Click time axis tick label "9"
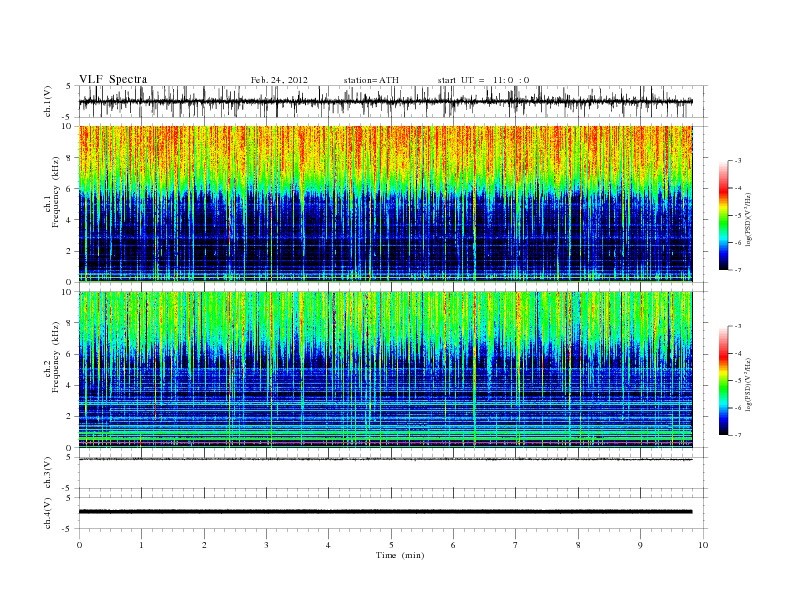 (640, 545)
